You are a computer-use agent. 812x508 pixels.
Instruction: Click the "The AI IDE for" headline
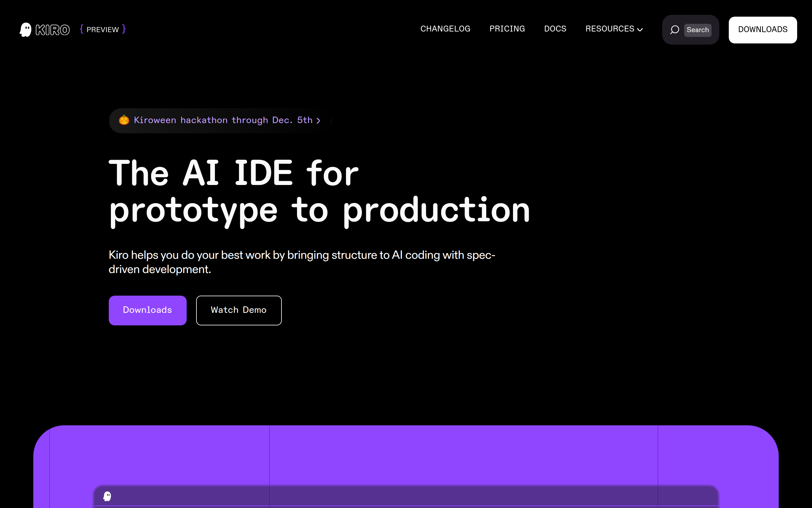tap(234, 173)
